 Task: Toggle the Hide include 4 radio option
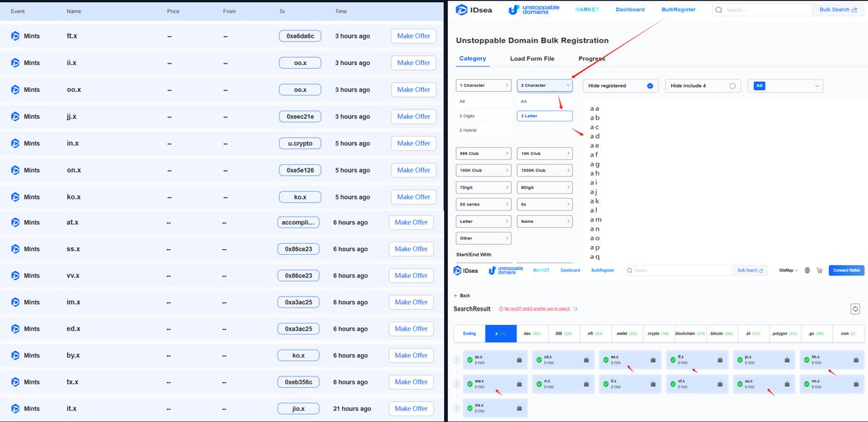point(732,85)
